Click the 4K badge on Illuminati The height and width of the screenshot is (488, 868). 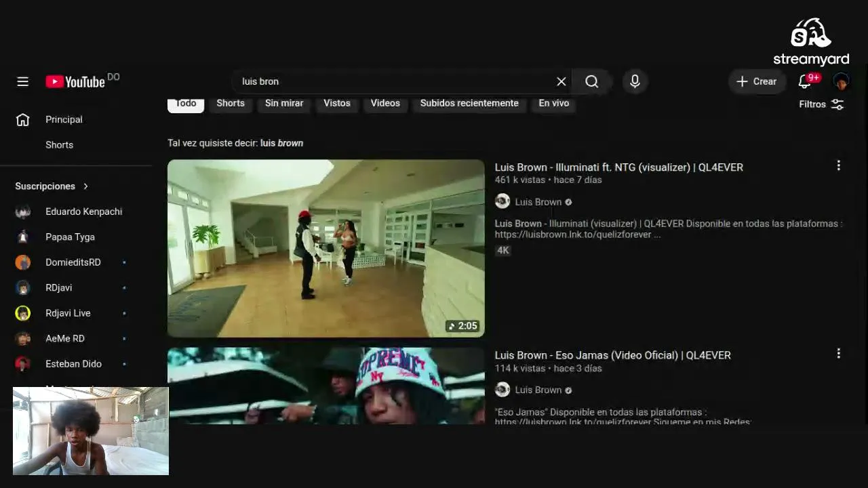(x=502, y=250)
